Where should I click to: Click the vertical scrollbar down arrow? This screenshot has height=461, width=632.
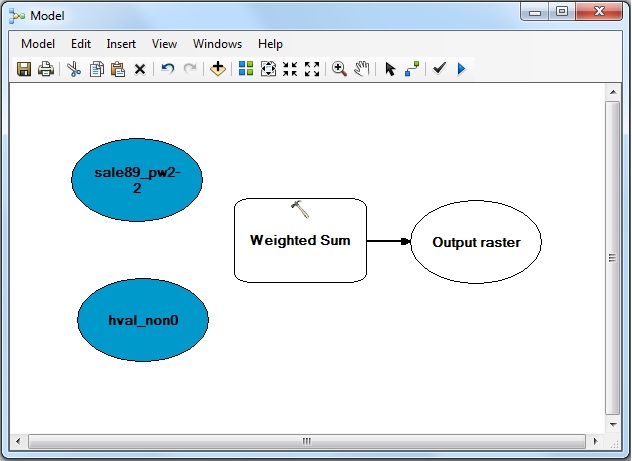[612, 423]
